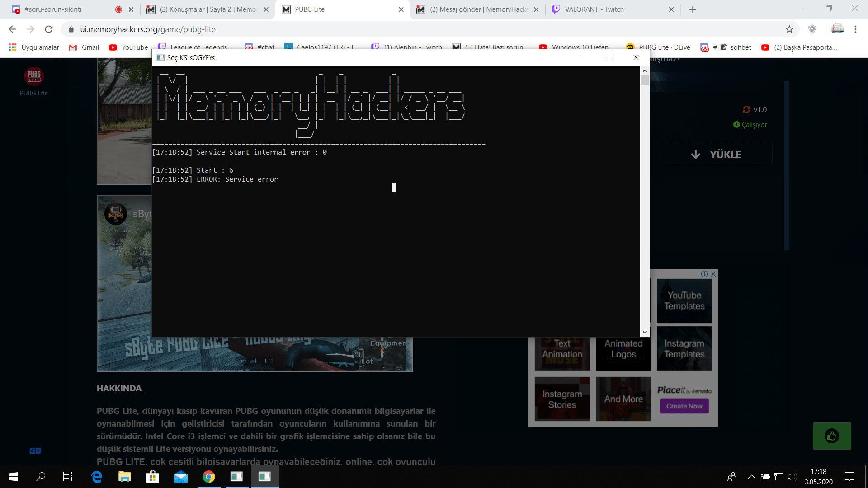Close the ad with the X icon

coord(713,274)
